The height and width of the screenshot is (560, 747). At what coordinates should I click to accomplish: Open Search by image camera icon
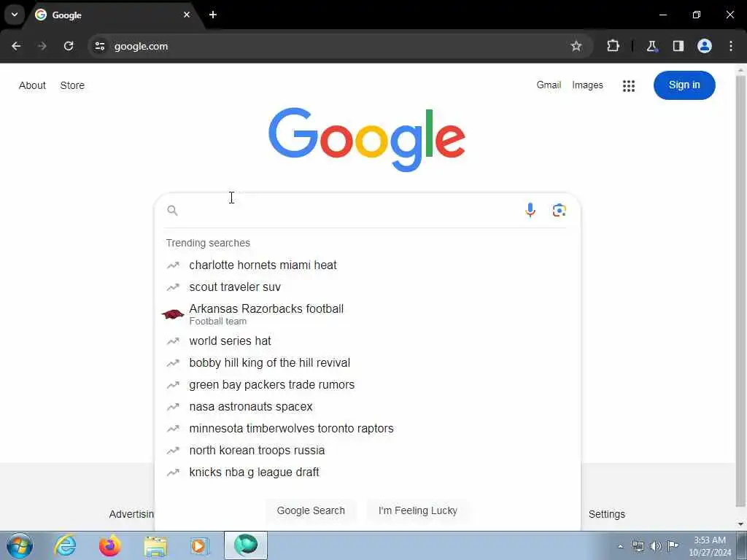(559, 210)
